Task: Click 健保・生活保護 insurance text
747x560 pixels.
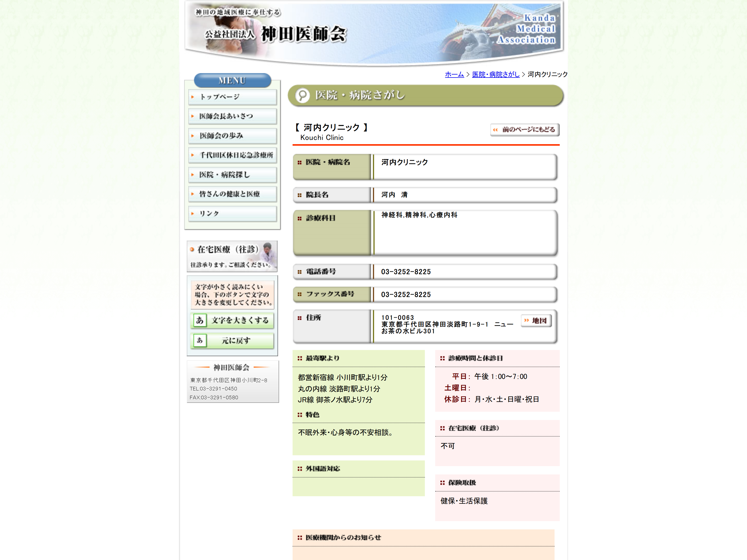Action: (464, 501)
